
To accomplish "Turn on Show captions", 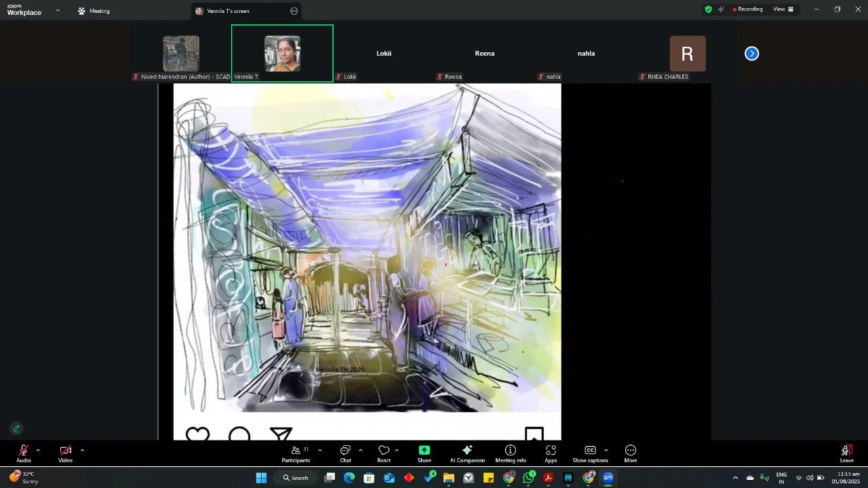I will tap(590, 454).
